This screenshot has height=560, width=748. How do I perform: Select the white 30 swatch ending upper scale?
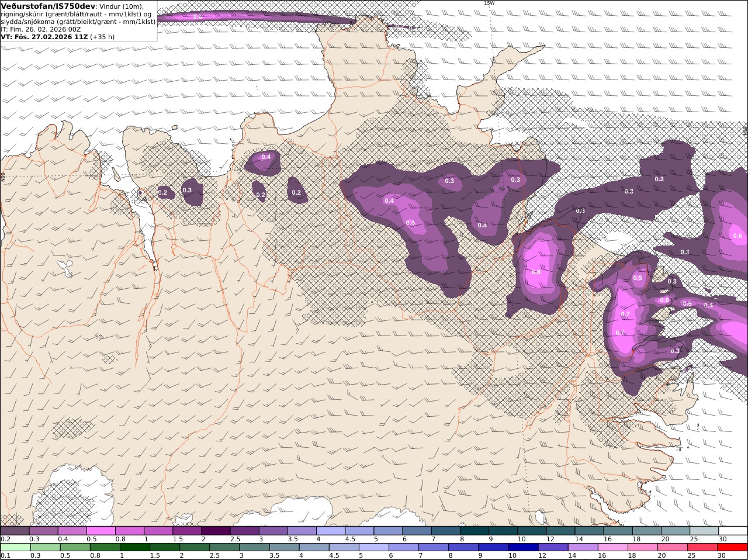coord(733,531)
